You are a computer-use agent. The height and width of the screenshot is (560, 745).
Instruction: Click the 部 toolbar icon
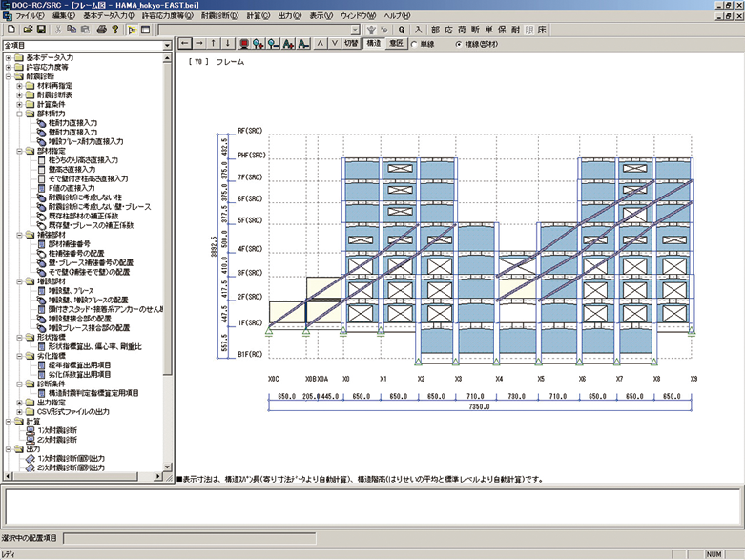[435, 30]
